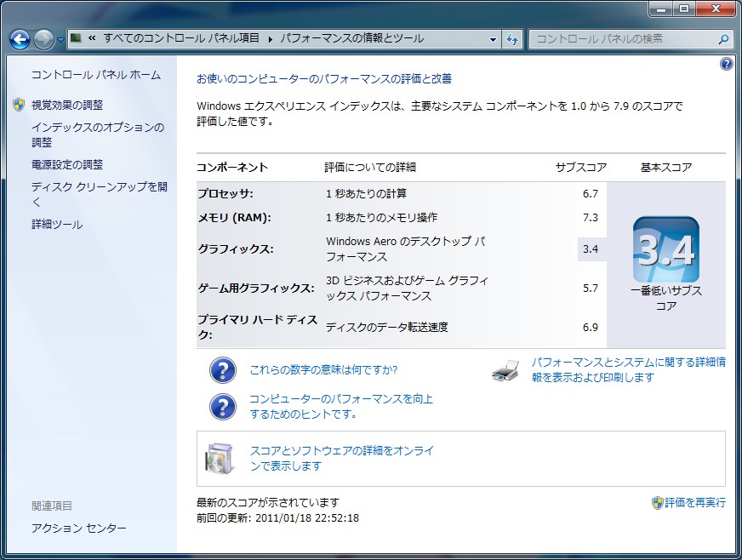The width and height of the screenshot is (742, 560).
Task: Click the software box icon
Action: click(220, 458)
